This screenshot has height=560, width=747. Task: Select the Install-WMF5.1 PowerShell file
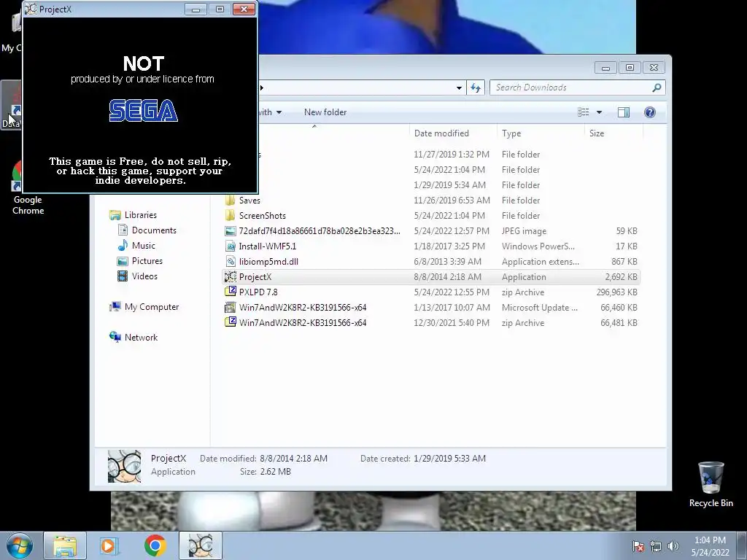pos(431,246)
